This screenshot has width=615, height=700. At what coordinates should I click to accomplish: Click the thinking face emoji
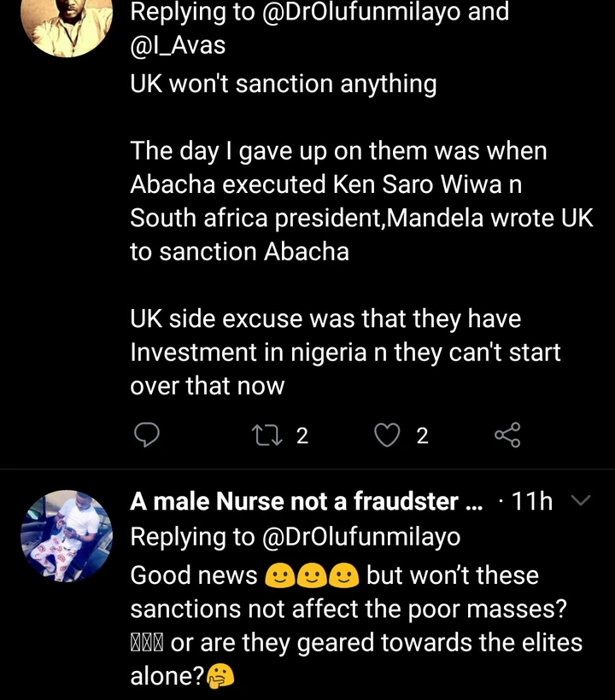click(x=220, y=676)
